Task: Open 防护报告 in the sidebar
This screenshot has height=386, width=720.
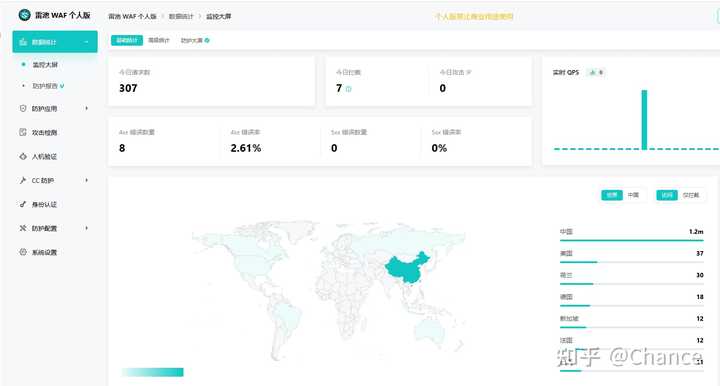Action: click(45, 86)
